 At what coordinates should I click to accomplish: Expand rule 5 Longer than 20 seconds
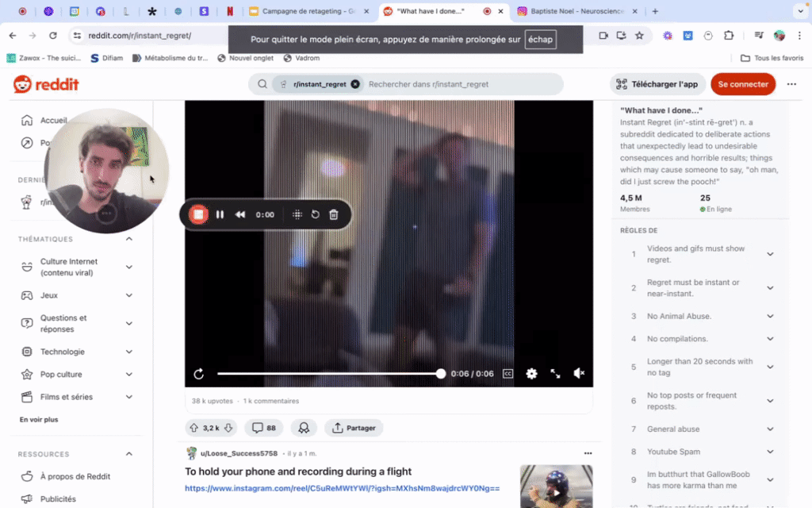771,367
